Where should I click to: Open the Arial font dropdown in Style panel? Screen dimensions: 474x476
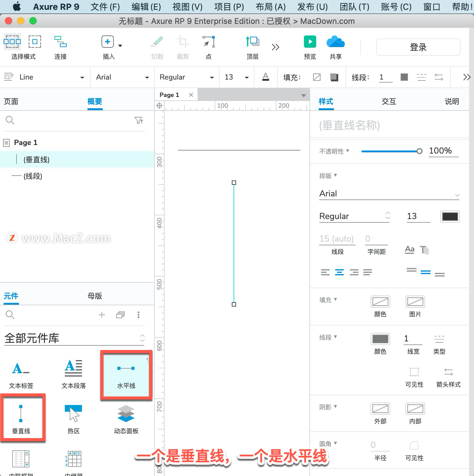point(389,194)
